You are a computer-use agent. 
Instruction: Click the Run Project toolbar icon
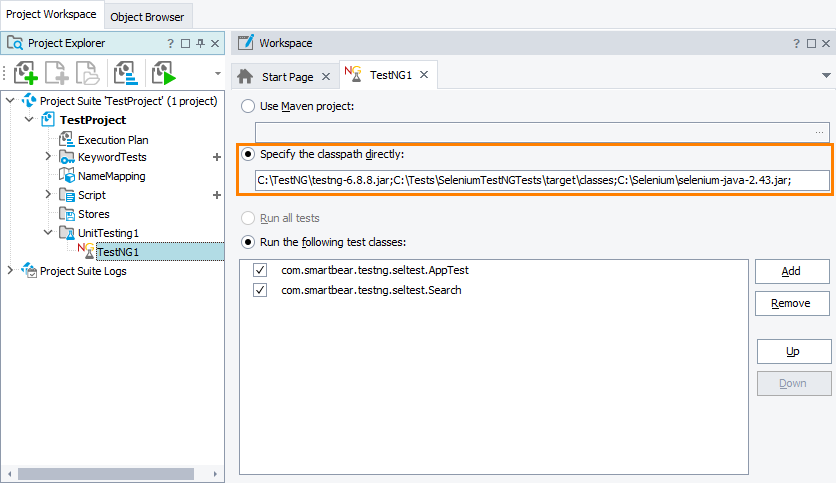pyautogui.click(x=163, y=73)
